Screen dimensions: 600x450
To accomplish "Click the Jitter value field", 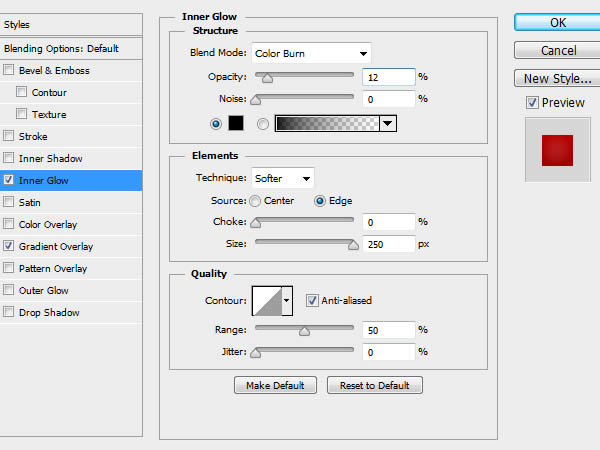I will click(x=389, y=352).
